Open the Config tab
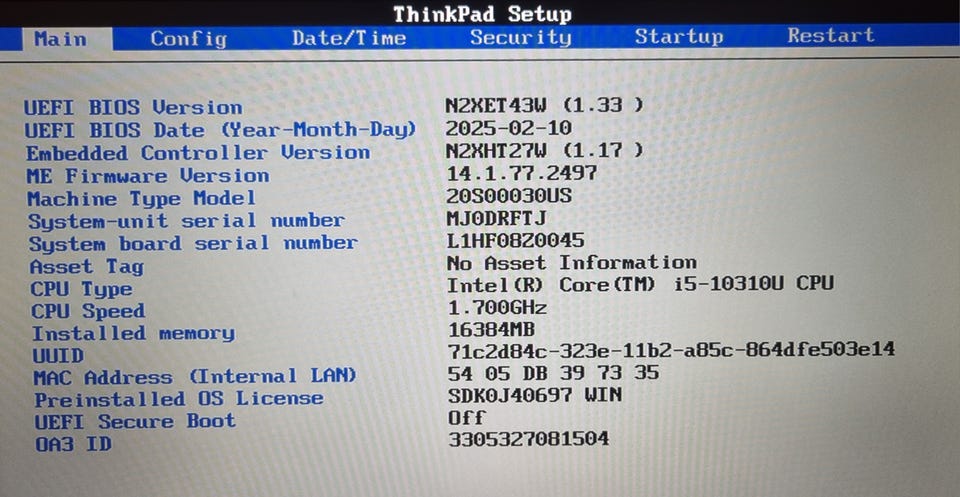Image resolution: width=960 pixels, height=497 pixels. (x=189, y=39)
